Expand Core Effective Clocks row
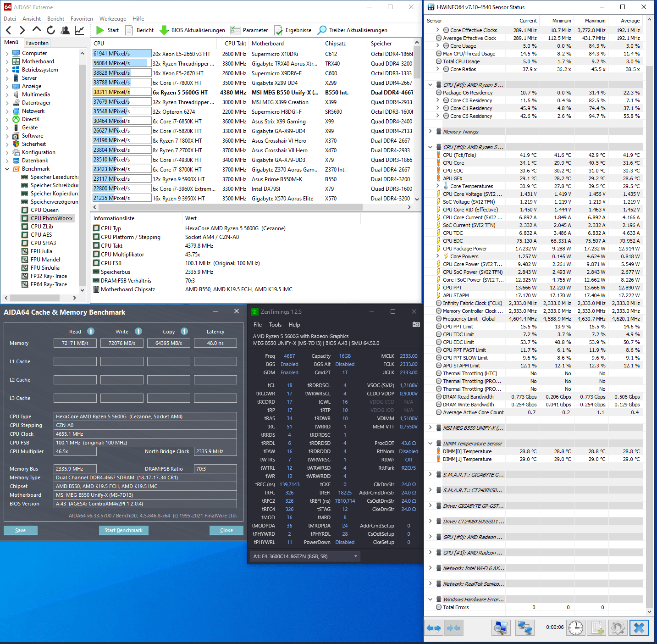The height and width of the screenshot is (644, 657). coord(437,30)
